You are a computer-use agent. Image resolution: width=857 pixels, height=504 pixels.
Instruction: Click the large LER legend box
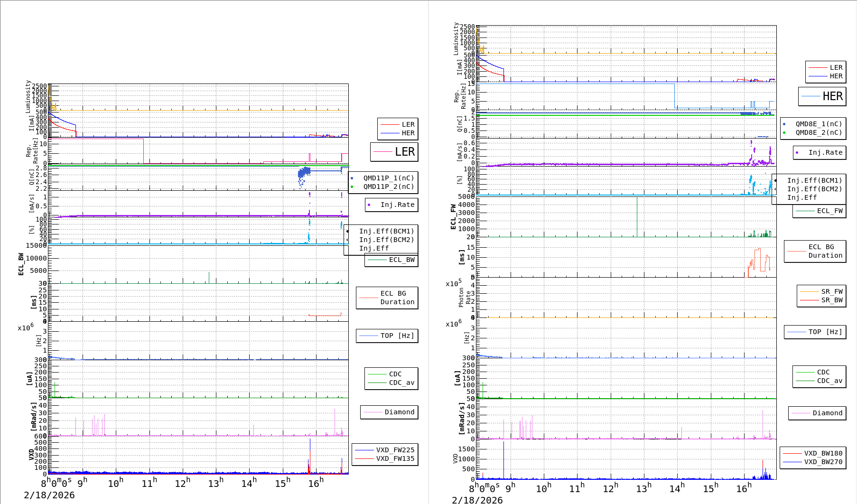pos(394,152)
